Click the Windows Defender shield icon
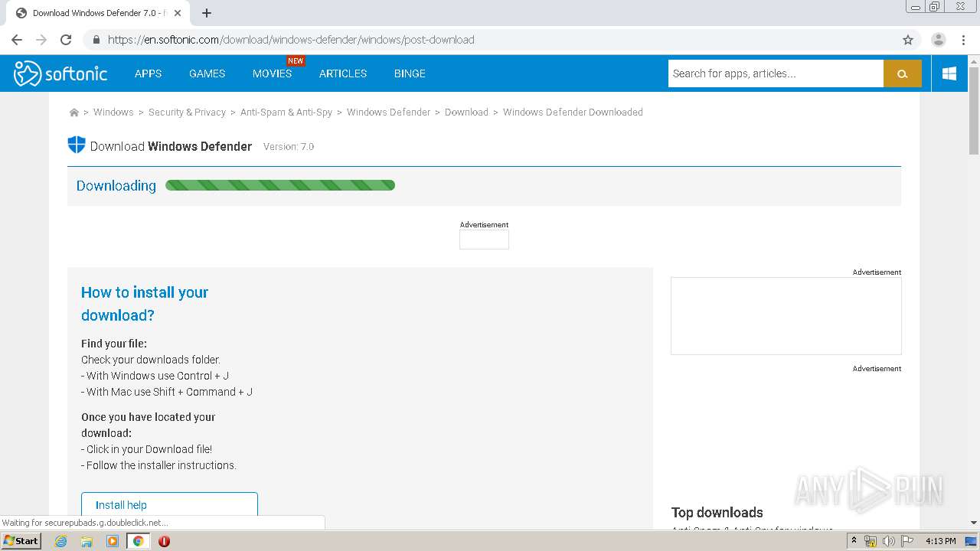 [77, 145]
